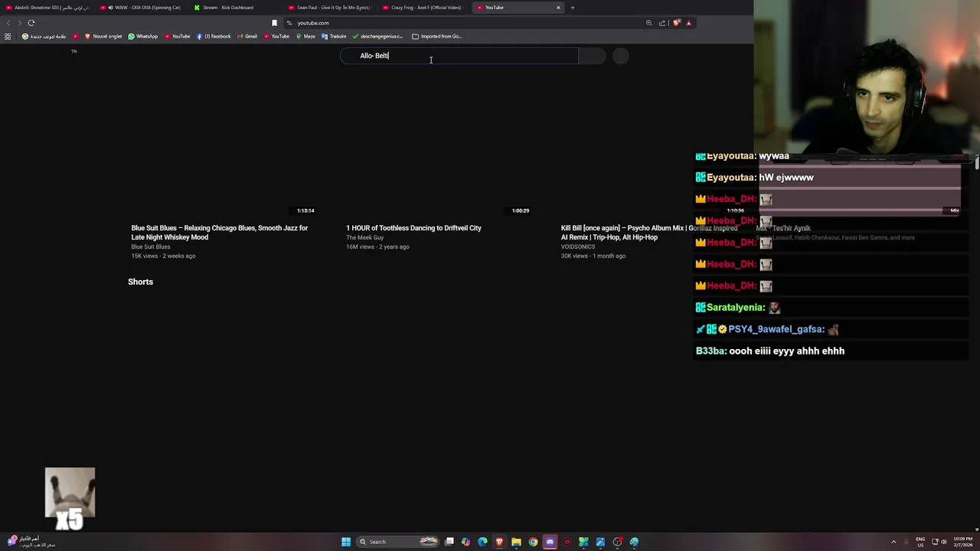Open the Copilot taskbar icon
The image size is (980, 551).
[x=465, y=542]
